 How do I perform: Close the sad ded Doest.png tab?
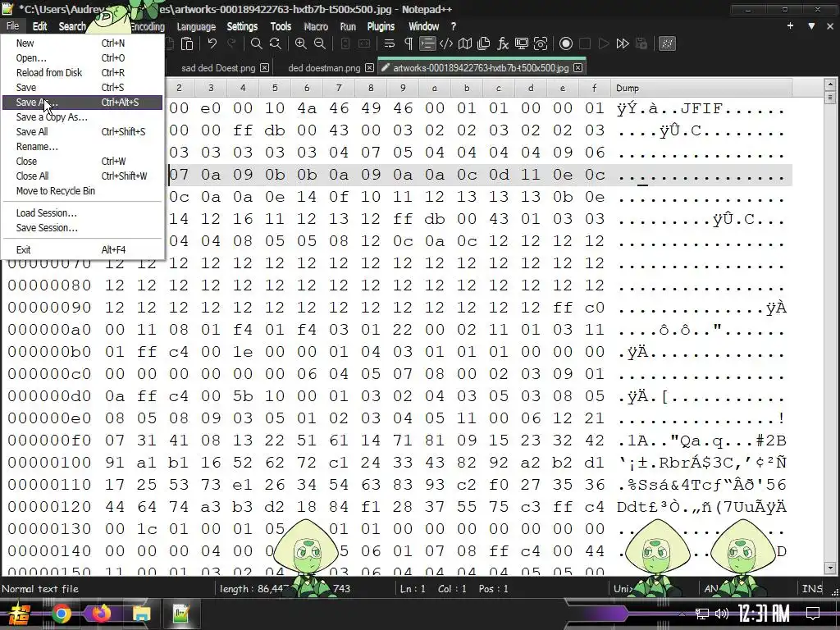pyautogui.click(x=265, y=68)
